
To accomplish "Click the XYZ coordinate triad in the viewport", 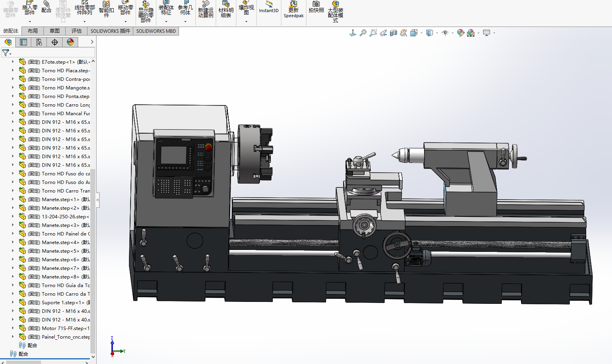I will coord(117,346).
